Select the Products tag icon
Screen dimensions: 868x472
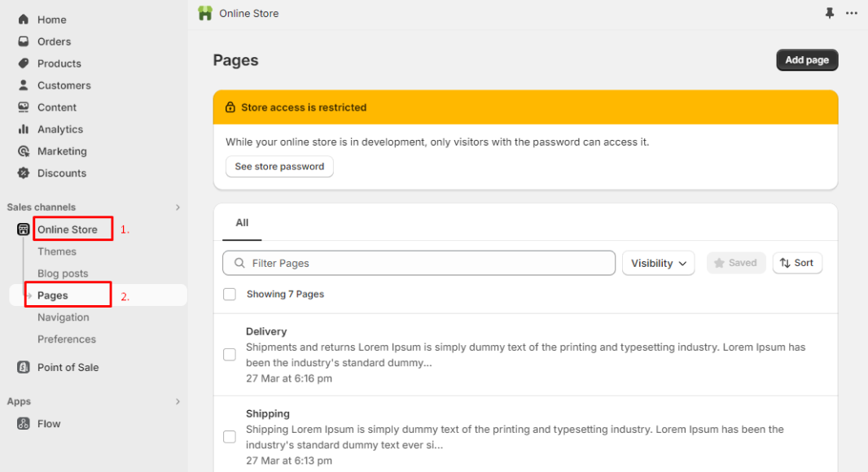(x=24, y=63)
